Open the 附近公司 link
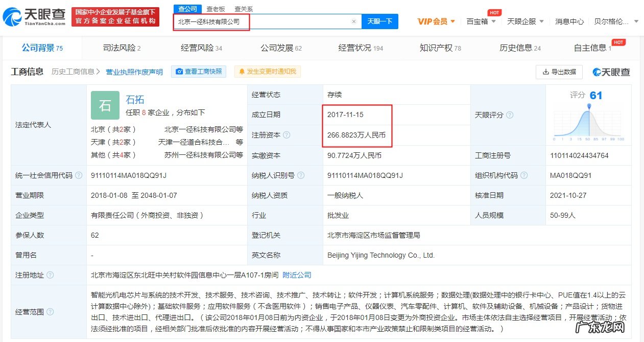 (x=298, y=275)
